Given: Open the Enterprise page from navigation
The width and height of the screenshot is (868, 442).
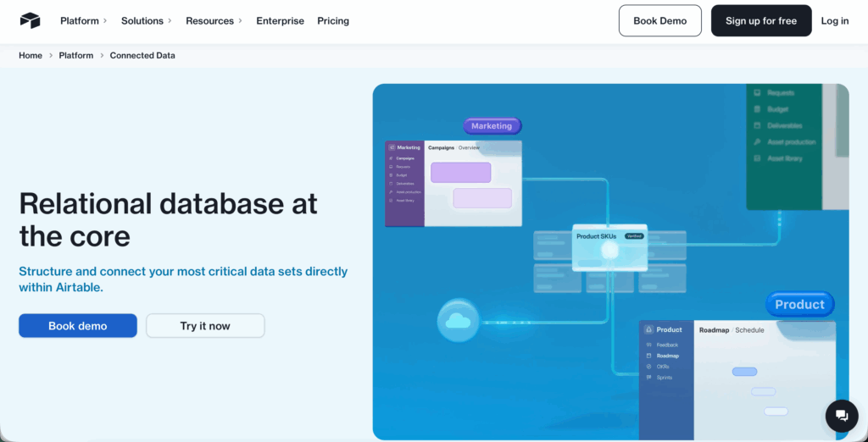Looking at the screenshot, I should click(x=280, y=20).
